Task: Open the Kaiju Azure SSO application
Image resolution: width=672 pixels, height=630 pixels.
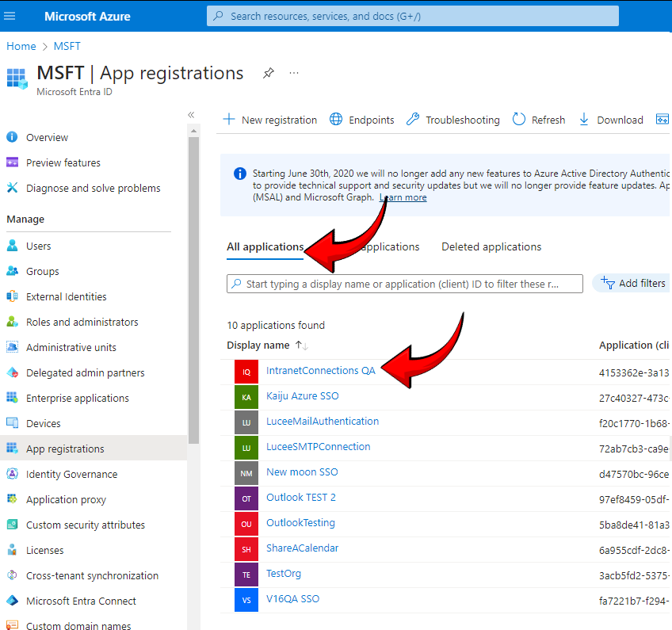Action: click(x=302, y=395)
